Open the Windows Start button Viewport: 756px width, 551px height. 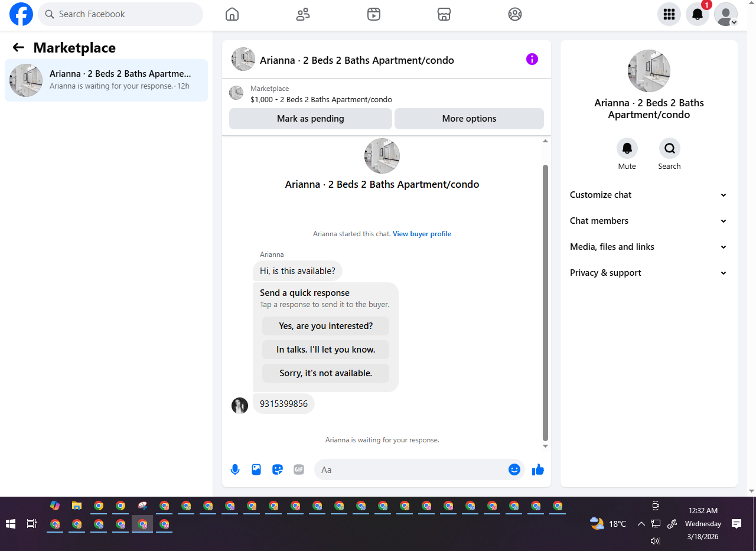click(x=10, y=524)
